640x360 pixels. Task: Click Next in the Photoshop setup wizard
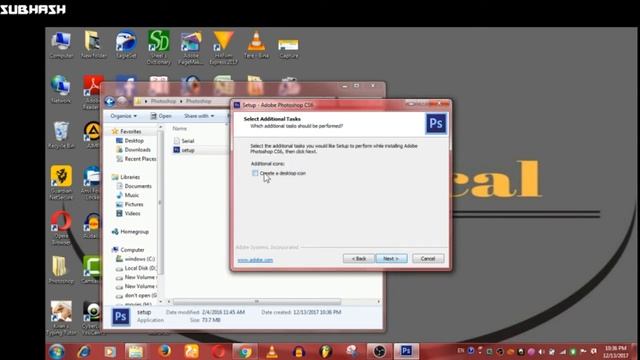tap(391, 258)
